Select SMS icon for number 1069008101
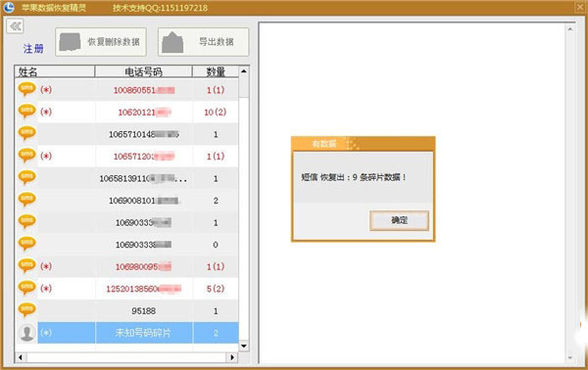588x370 pixels. pos(27,200)
